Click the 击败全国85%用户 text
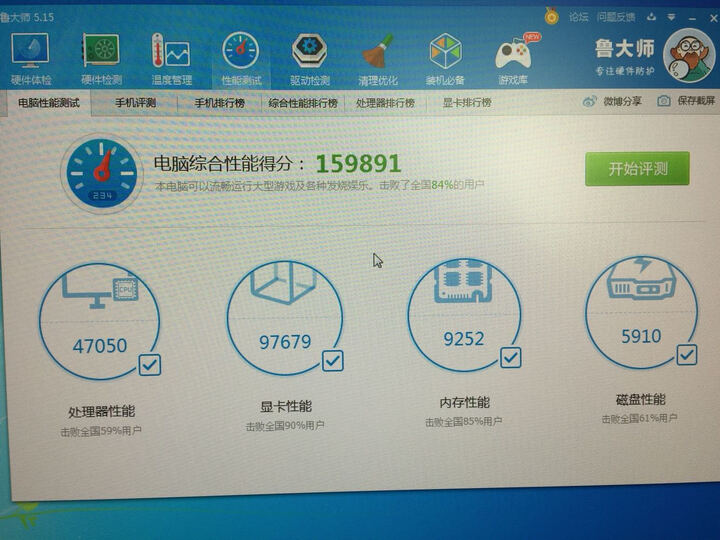 tap(464, 422)
